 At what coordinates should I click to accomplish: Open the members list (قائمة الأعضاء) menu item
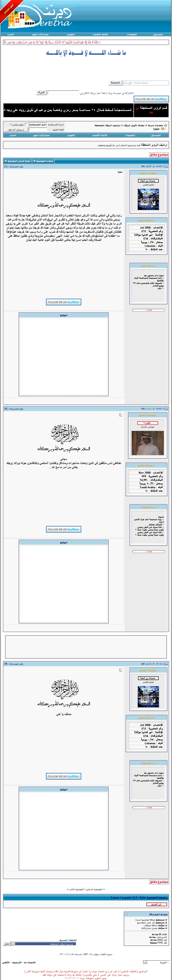[100, 34]
